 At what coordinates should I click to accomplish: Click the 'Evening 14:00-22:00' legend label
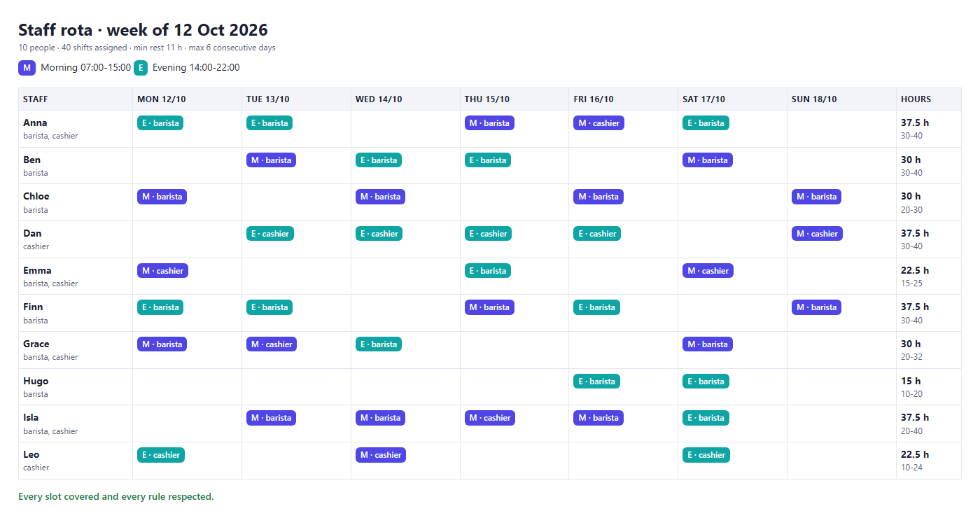196,68
